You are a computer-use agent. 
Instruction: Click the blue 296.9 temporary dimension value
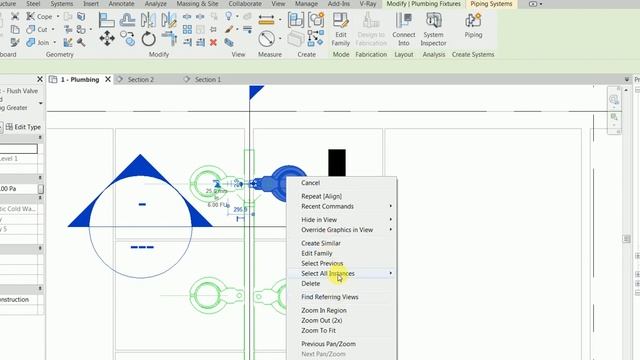coord(240,209)
